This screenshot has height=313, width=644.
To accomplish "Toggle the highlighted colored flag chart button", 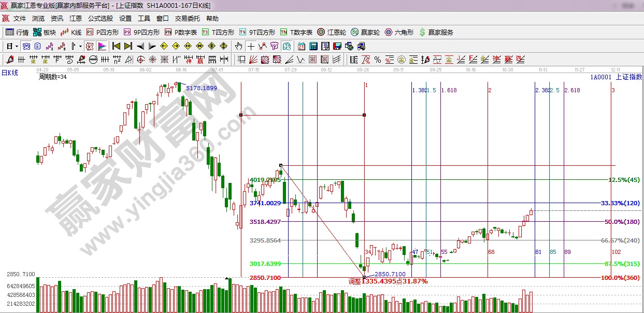I will pos(102,46).
